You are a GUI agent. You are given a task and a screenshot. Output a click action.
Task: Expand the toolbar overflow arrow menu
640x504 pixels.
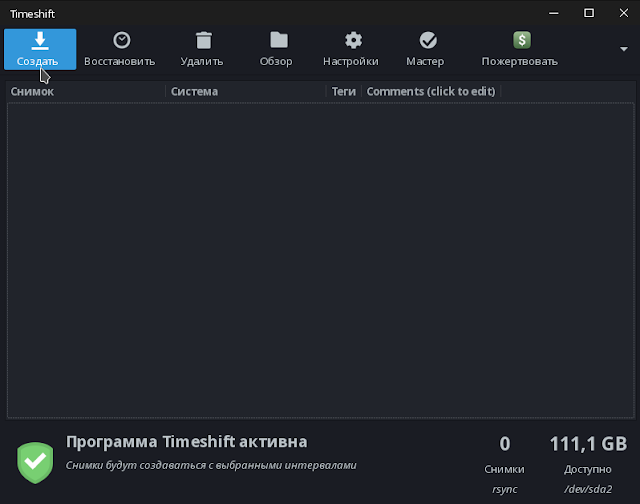[x=624, y=49]
